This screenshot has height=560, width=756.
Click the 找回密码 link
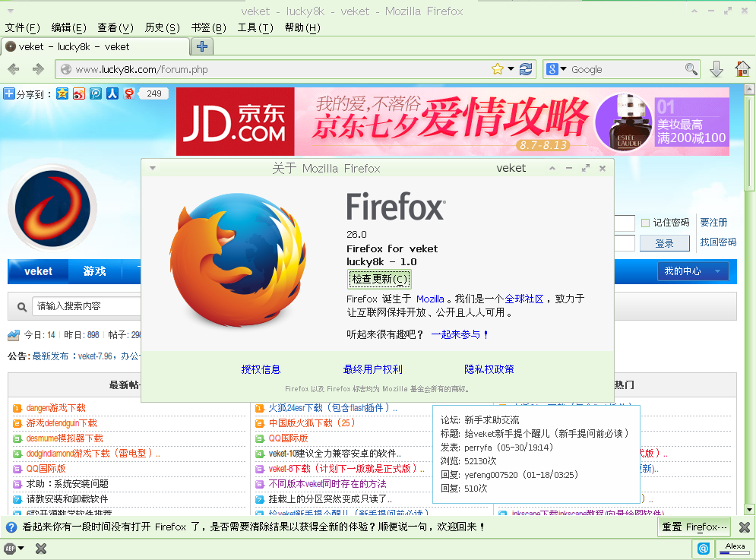(x=718, y=242)
